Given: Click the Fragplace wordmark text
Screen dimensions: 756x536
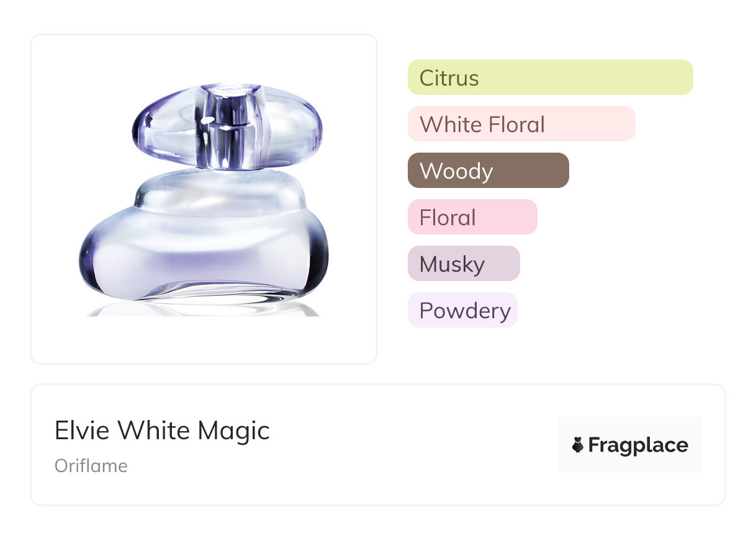Looking at the screenshot, I should [638, 445].
